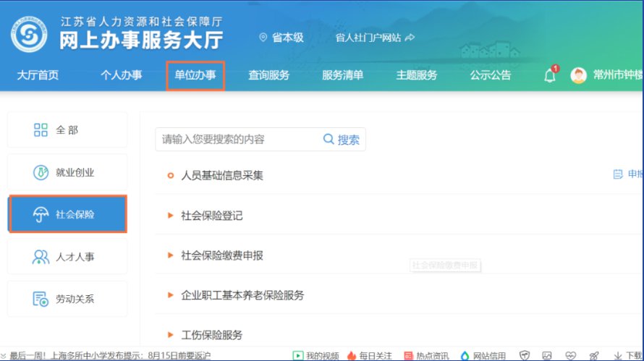644x361 pixels.
Task: Open the 省人社门户网站 link
Action: 374,38
